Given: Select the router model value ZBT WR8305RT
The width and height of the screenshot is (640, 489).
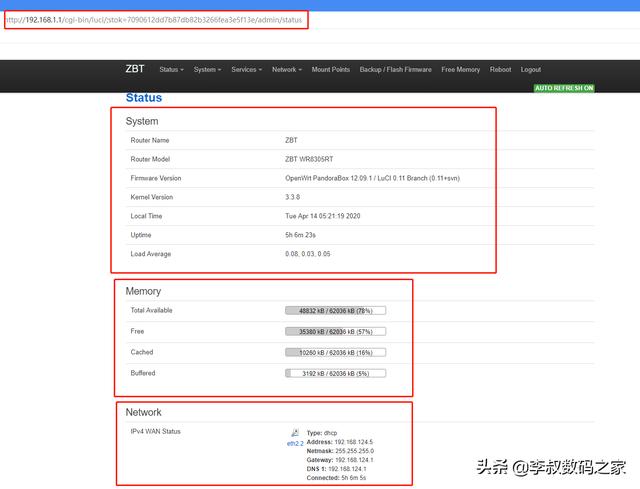Looking at the screenshot, I should (309, 159).
